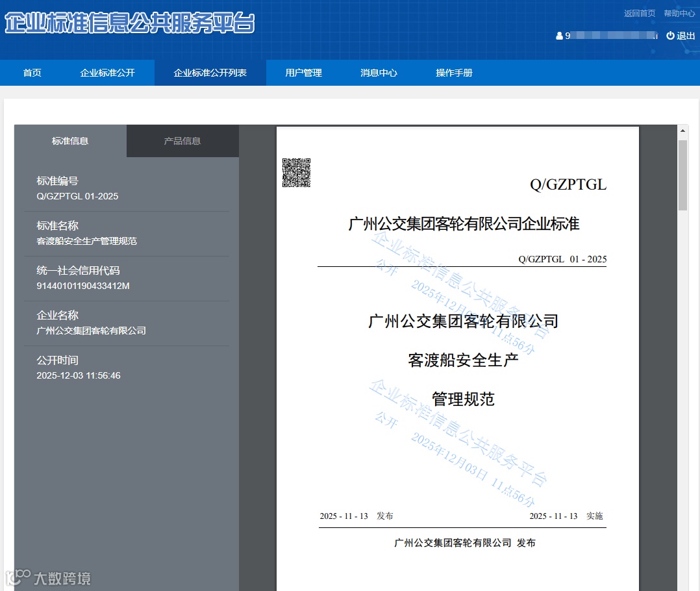Open 消息中心 menu item
The image size is (700, 591).
[379, 73]
